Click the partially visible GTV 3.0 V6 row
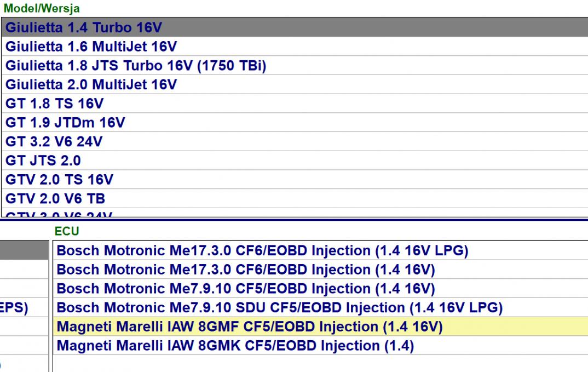The height and width of the screenshot is (372, 588). [59, 215]
